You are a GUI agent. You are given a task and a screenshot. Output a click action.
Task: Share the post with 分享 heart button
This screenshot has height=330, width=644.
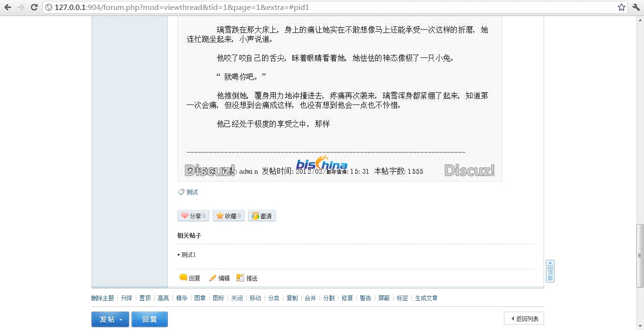193,216
